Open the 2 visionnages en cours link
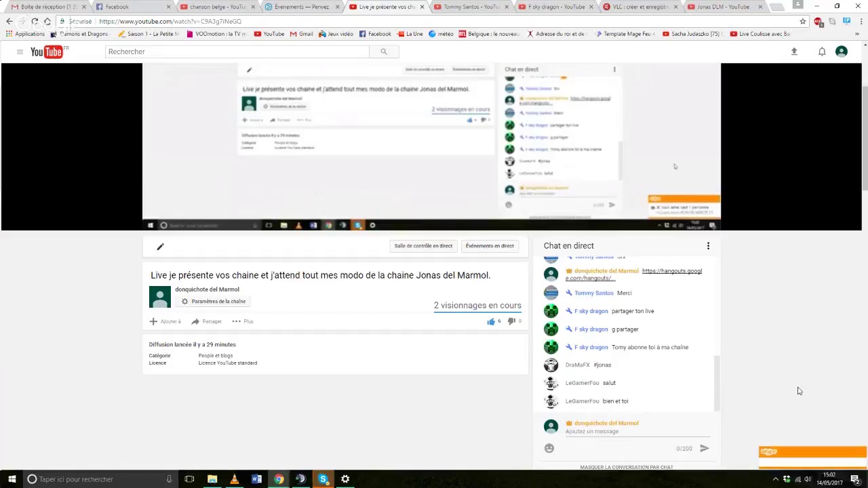Viewport: 868px width, 488px height. (x=477, y=306)
